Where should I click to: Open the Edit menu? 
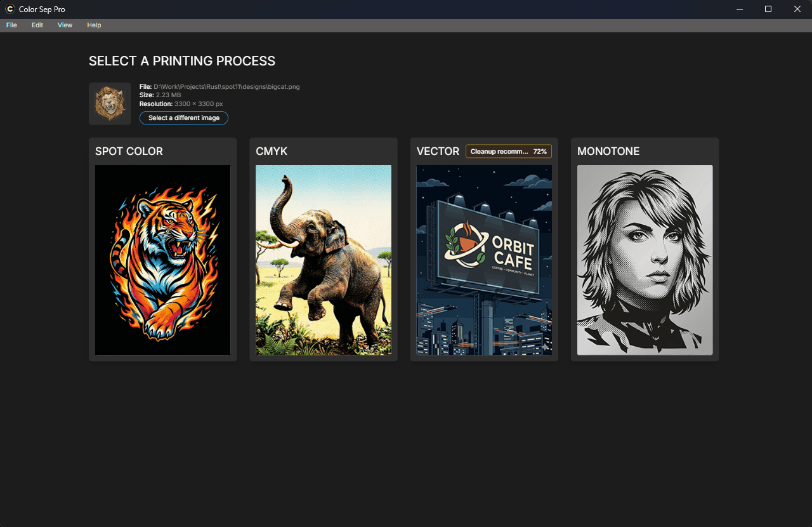(x=37, y=25)
